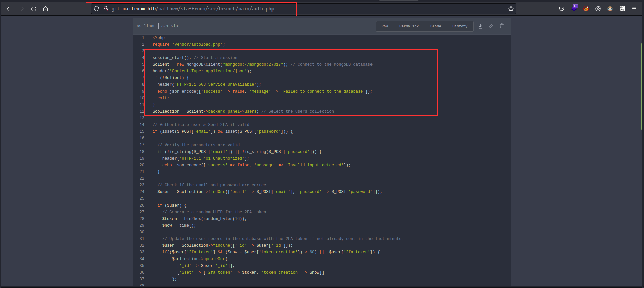Click the findOne email password query line

tap(270, 192)
